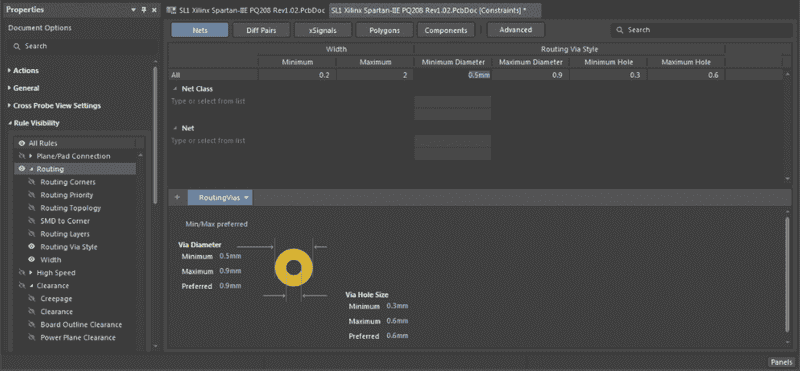Collapse the Rule Visibility section

coord(10,123)
